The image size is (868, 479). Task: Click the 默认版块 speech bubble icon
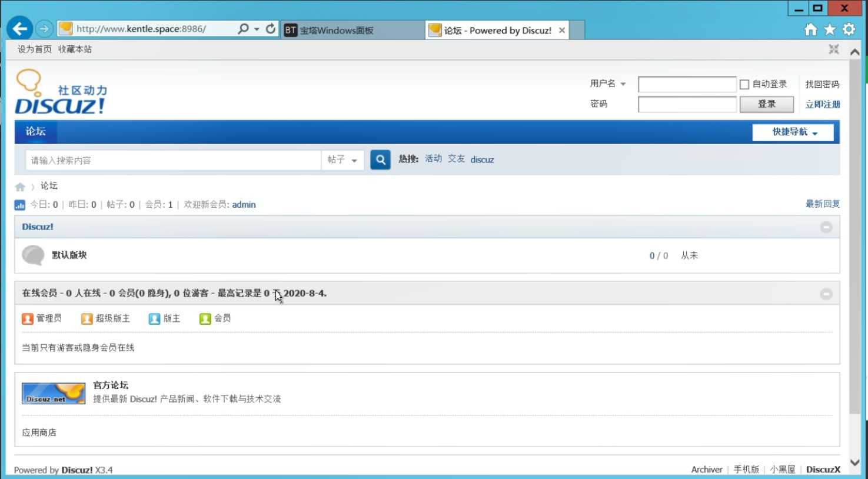coord(33,255)
